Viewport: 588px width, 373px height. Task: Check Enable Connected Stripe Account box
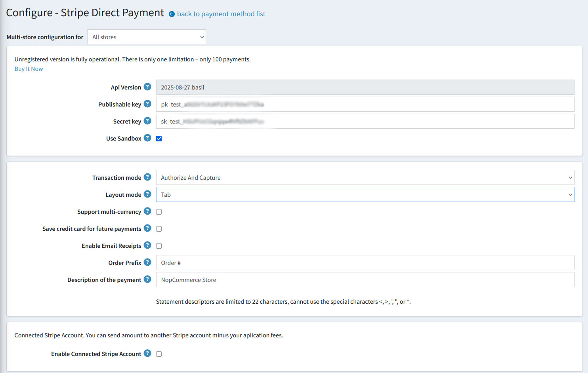159,354
